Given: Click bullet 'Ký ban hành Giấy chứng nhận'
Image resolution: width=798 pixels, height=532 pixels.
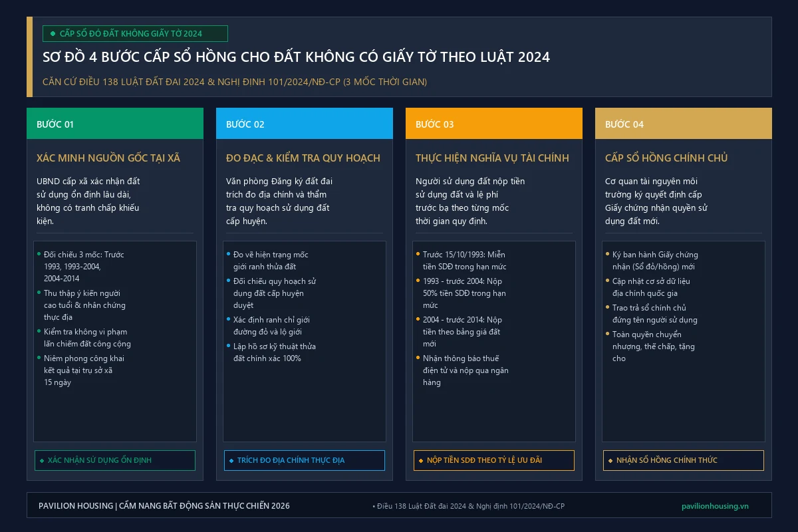Looking at the screenshot, I should tap(652, 261).
